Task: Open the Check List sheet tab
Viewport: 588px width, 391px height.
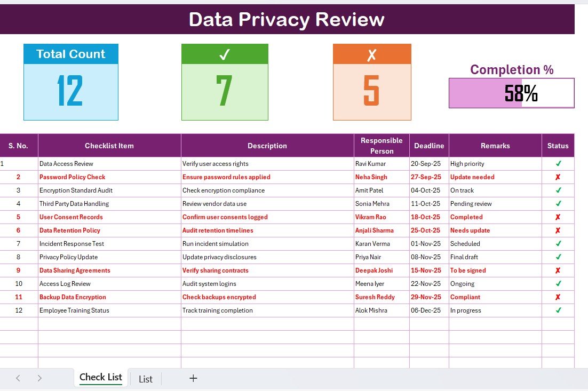Action: 101,378
